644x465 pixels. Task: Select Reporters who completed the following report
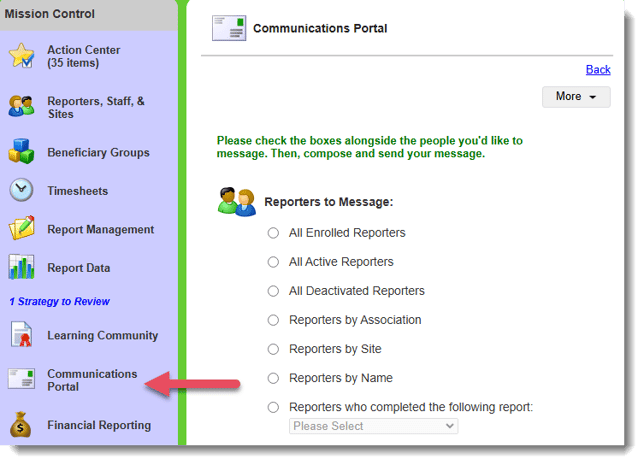[273, 407]
